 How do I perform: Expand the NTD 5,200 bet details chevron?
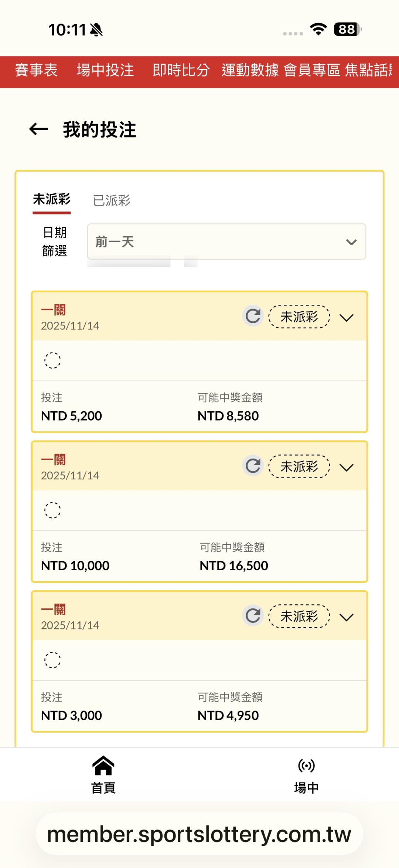[x=347, y=318]
